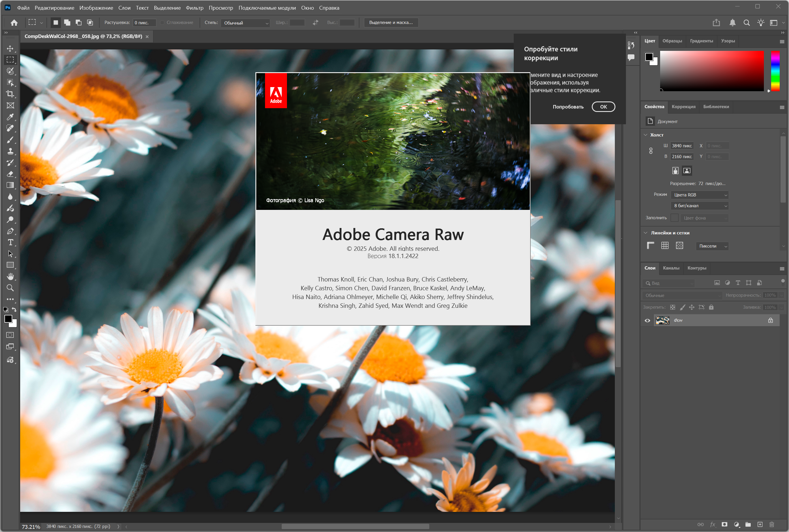Select the Zoom tool in toolbar
Viewport: 789px width, 532px height.
point(10,288)
